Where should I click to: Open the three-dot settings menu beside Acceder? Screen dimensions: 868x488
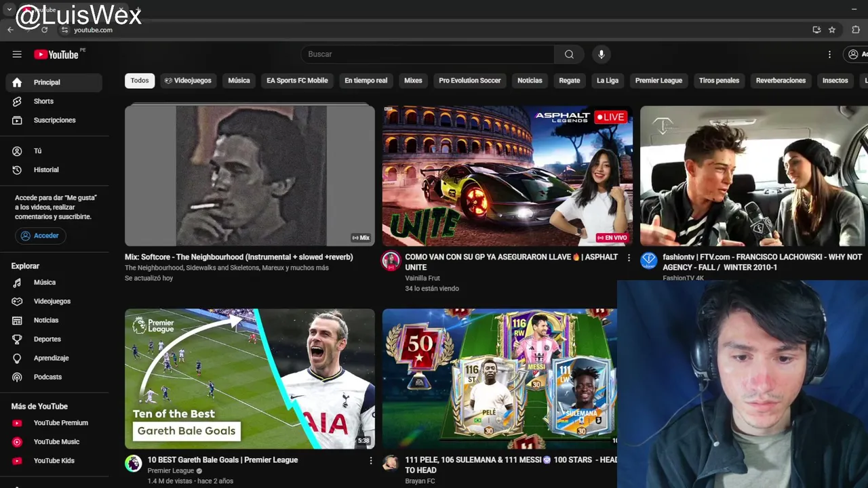tap(829, 54)
